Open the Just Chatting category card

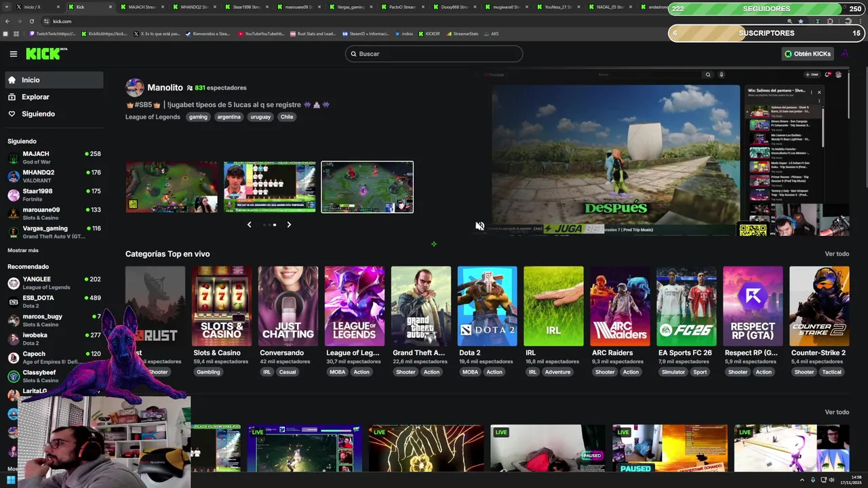tap(288, 306)
